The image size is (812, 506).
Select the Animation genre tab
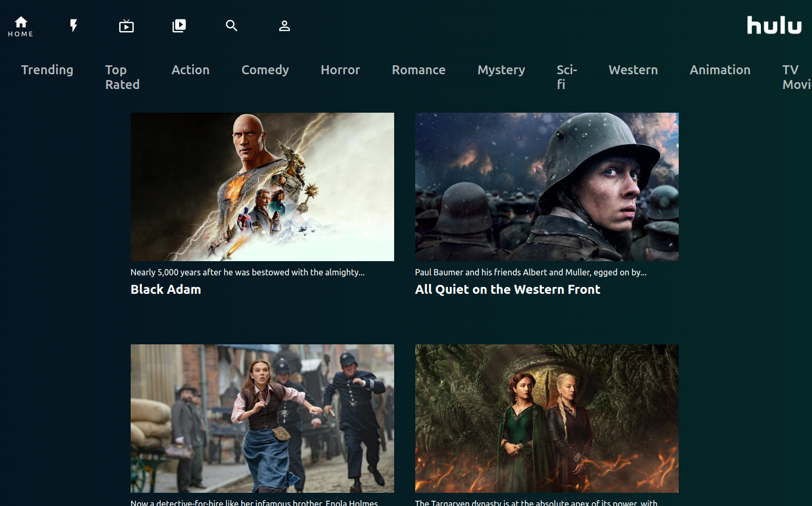(x=720, y=70)
